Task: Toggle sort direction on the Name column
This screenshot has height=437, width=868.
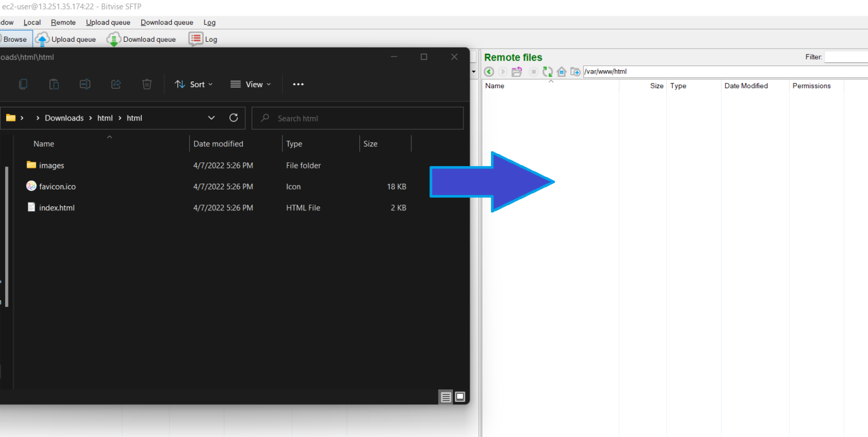Action: click(109, 136)
